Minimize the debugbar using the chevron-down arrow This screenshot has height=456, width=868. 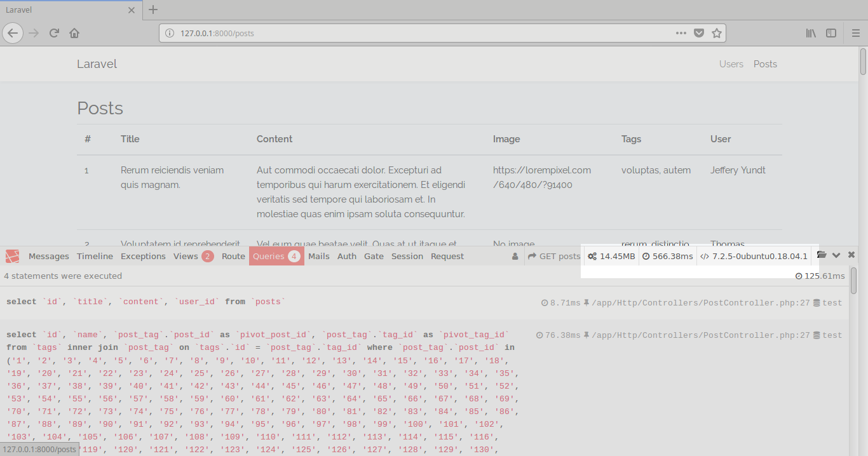836,255
